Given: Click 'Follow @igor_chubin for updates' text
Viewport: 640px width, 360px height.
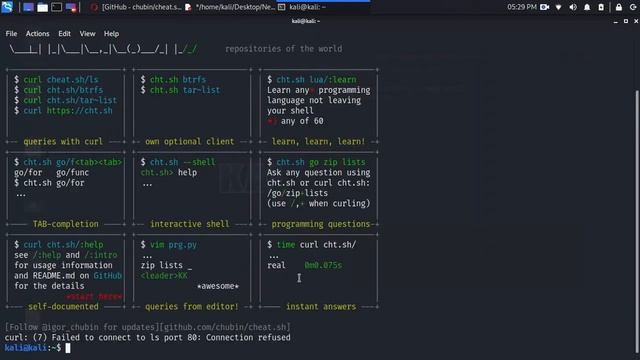Looking at the screenshot, I should tap(82, 327).
